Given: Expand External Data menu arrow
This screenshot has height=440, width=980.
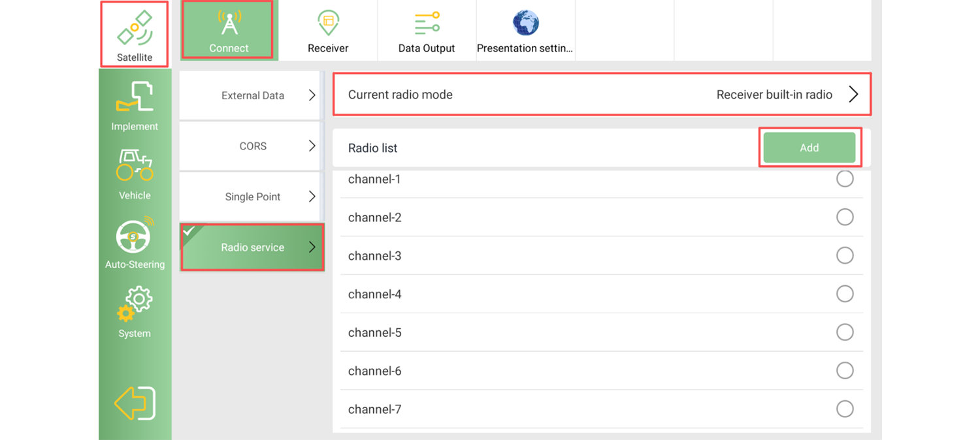Looking at the screenshot, I should click(312, 95).
